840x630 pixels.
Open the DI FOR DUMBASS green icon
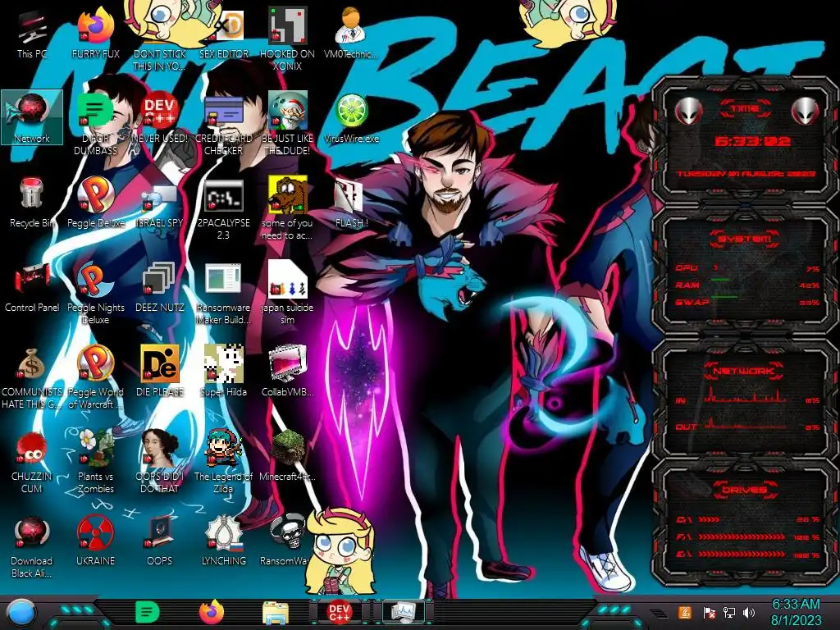[x=95, y=125]
